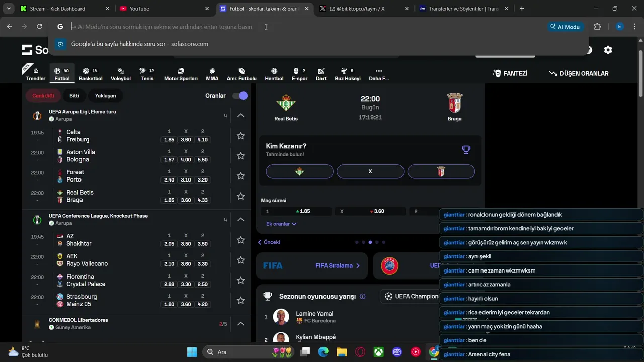Collapse UEFA Conference League section

pos(241,220)
